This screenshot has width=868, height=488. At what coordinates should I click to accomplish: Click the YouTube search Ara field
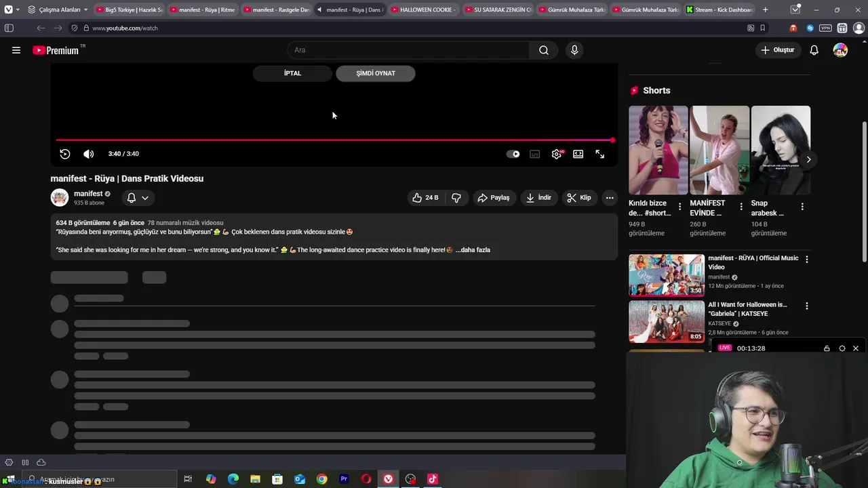pyautogui.click(x=409, y=50)
